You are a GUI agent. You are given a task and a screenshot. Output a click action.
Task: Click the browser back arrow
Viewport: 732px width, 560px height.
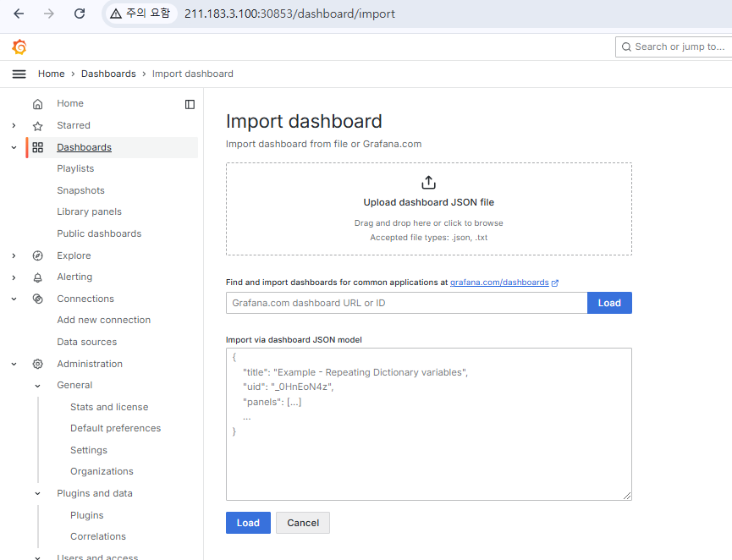tap(19, 14)
